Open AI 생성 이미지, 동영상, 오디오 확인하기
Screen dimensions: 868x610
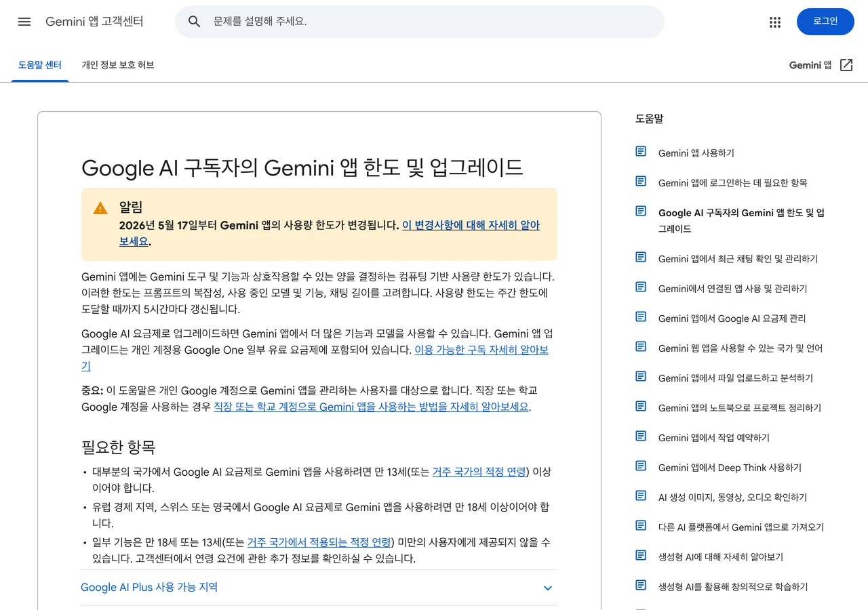tap(732, 497)
